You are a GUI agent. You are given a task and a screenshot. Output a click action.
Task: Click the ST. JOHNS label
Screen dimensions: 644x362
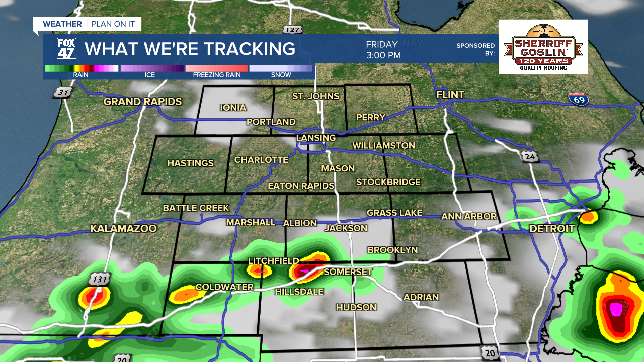pos(316,96)
